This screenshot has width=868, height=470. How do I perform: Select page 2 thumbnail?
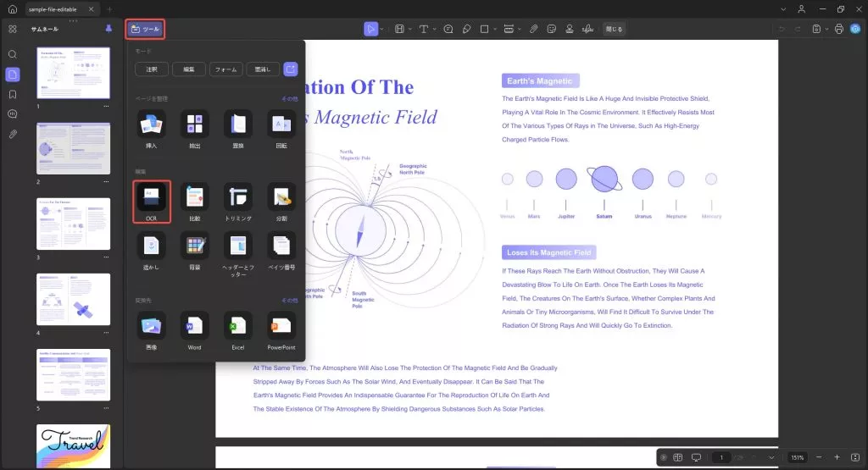click(x=73, y=148)
